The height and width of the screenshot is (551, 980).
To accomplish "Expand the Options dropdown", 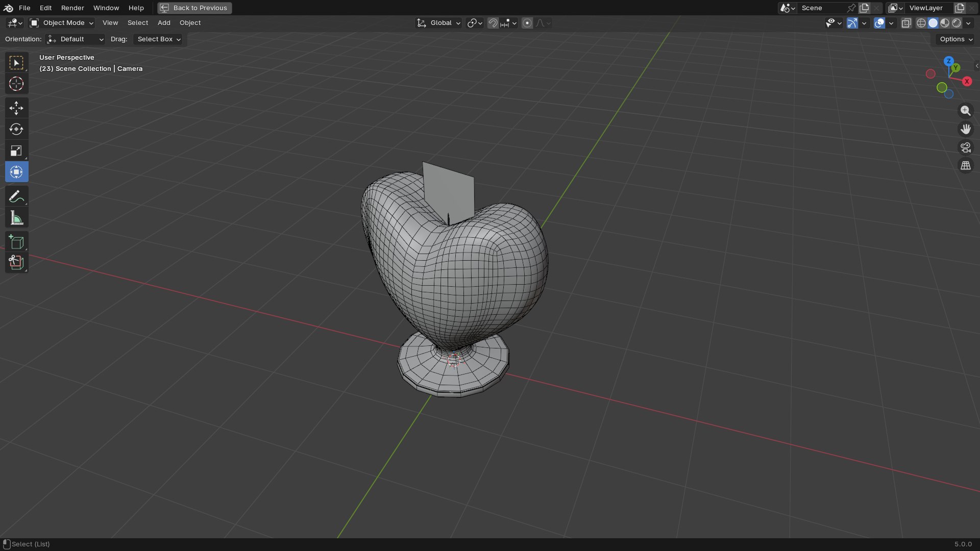I will (x=955, y=39).
